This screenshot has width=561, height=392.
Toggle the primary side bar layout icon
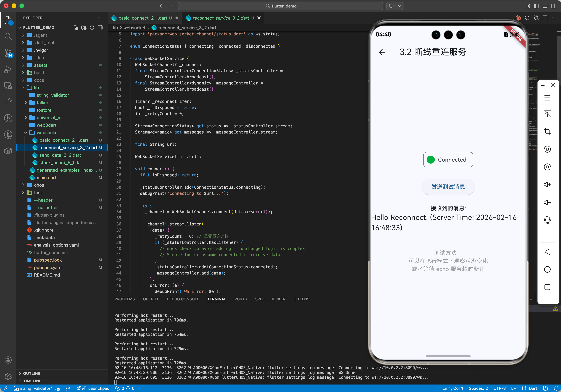536,6
